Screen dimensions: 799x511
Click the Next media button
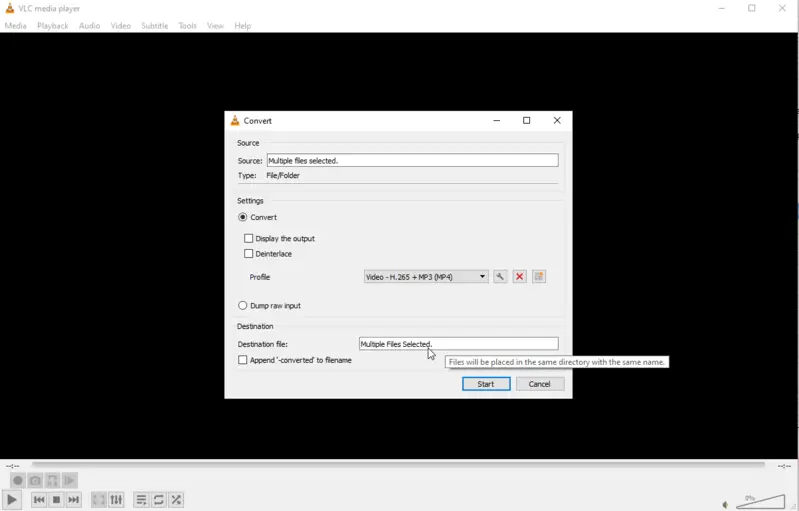[74, 500]
